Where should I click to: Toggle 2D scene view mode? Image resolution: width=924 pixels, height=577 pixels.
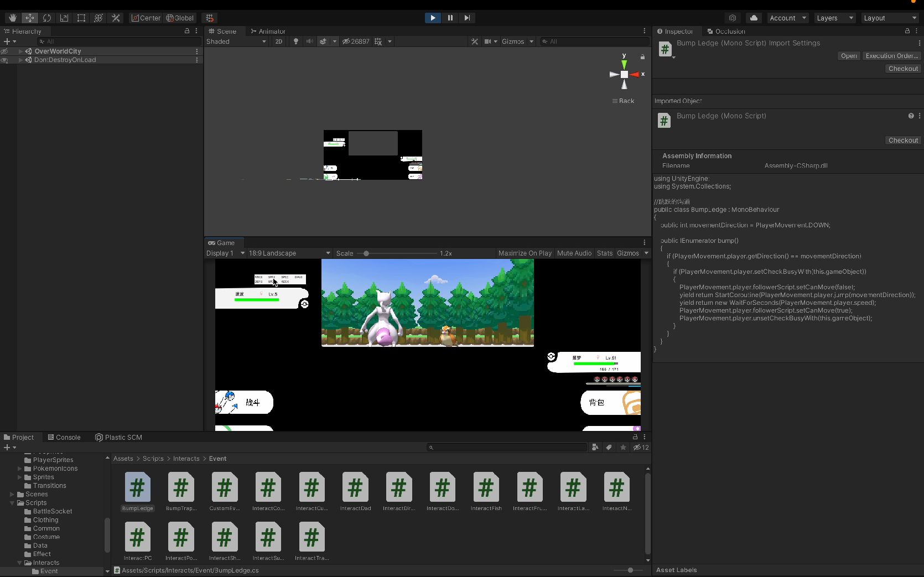[279, 41]
